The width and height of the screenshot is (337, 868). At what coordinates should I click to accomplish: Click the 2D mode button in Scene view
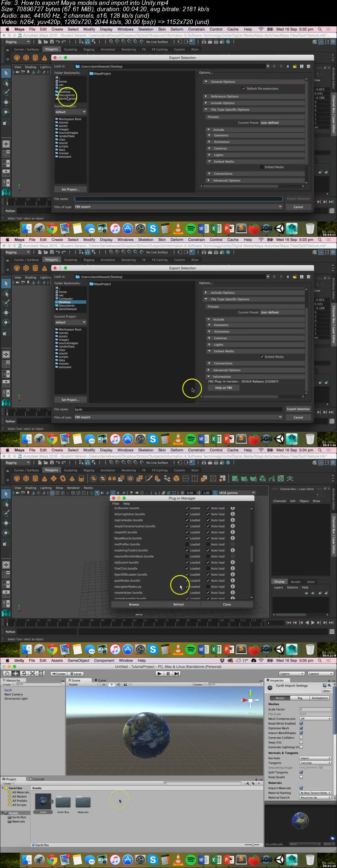[104, 684]
